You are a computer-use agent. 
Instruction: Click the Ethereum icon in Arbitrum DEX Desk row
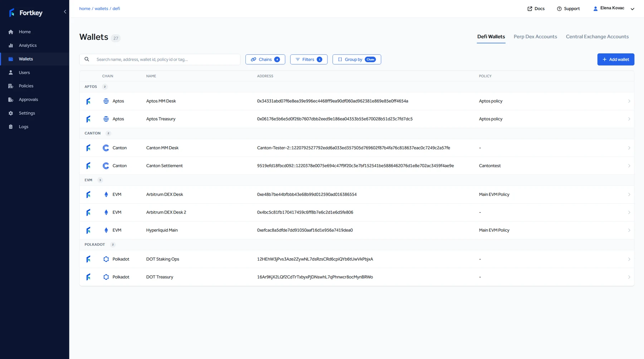coord(106,194)
